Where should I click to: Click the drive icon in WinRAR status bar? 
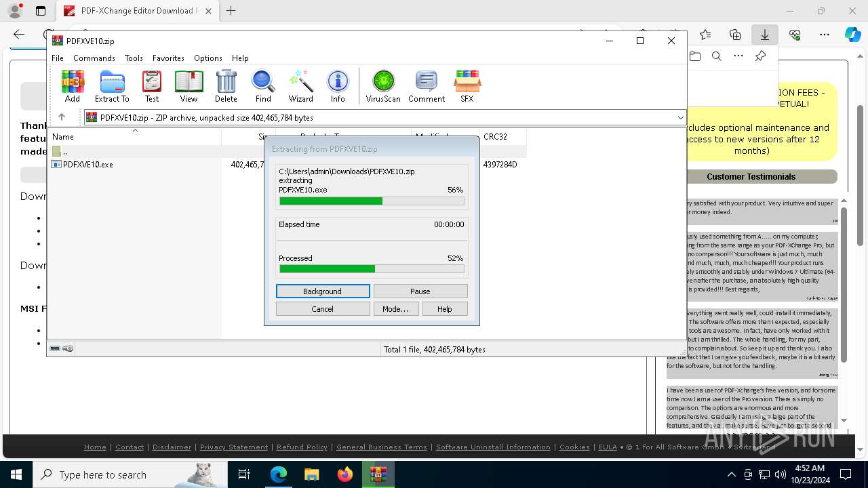(56, 348)
